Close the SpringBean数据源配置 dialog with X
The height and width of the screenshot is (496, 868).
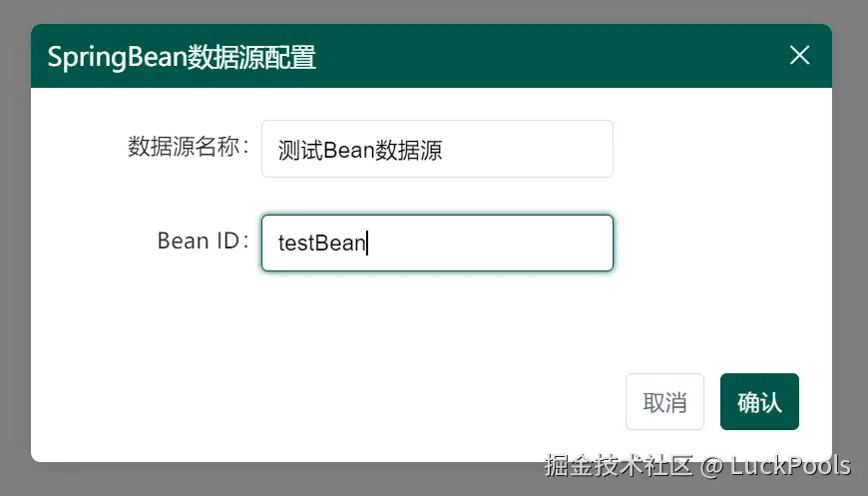799,55
